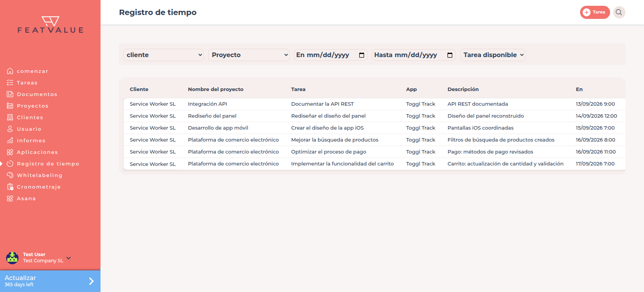Viewport: 644px width, 292px height.
Task: Open Tareas in the sidebar
Action: pos(27,83)
